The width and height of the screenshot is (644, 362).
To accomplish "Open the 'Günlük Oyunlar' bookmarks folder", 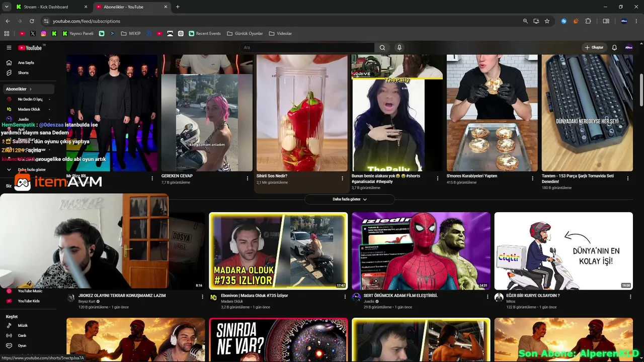I will 245,34.
